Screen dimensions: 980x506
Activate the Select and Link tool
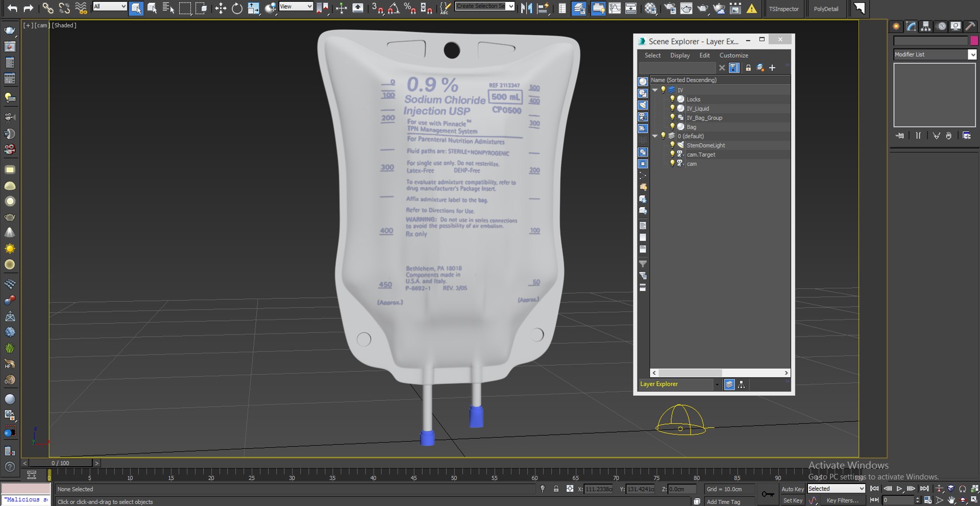click(47, 8)
